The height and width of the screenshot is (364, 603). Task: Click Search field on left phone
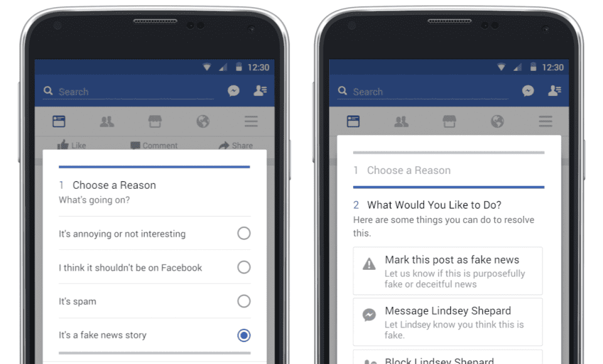click(x=128, y=92)
